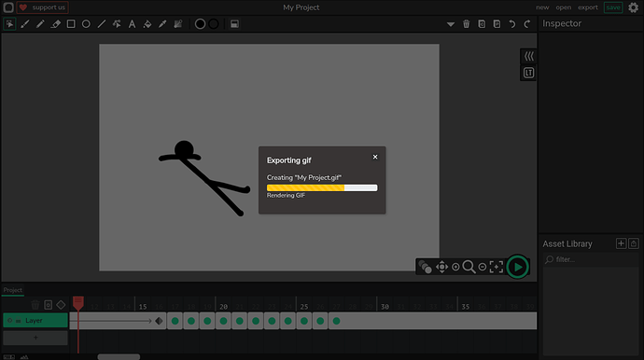Screen dimensions: 644x360
Task: Open the tool options icon beside the color circles
Action: click(234, 24)
